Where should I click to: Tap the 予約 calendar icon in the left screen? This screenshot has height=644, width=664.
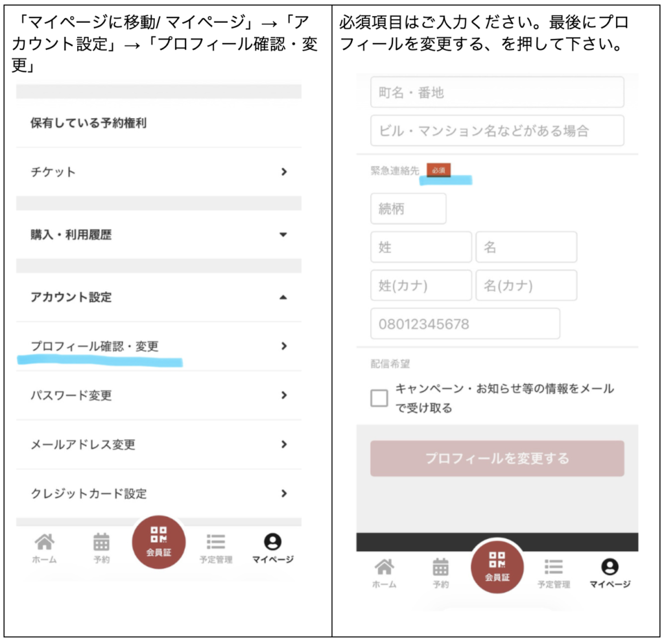click(101, 547)
